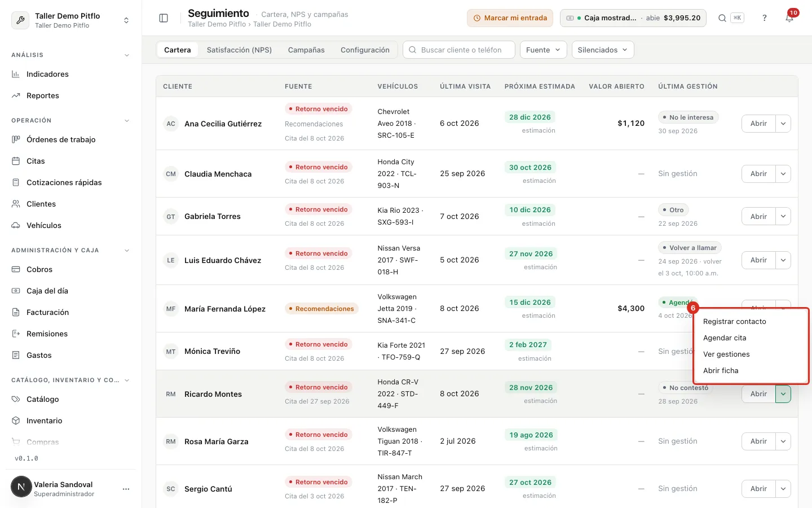Screen dimensions: 812x508
Task: Open the help question mark icon
Action: (x=765, y=18)
